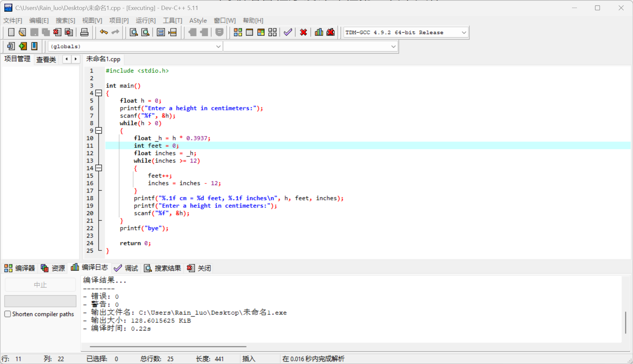Compile the program with the Compile icon
Viewport: 633px width, 364px height.
coord(238,32)
